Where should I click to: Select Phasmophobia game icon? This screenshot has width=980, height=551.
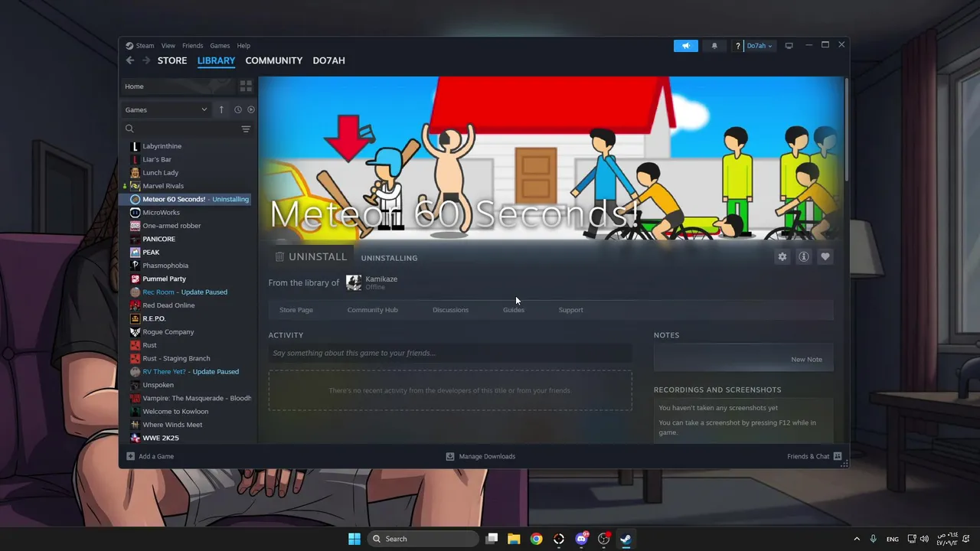[136, 266]
